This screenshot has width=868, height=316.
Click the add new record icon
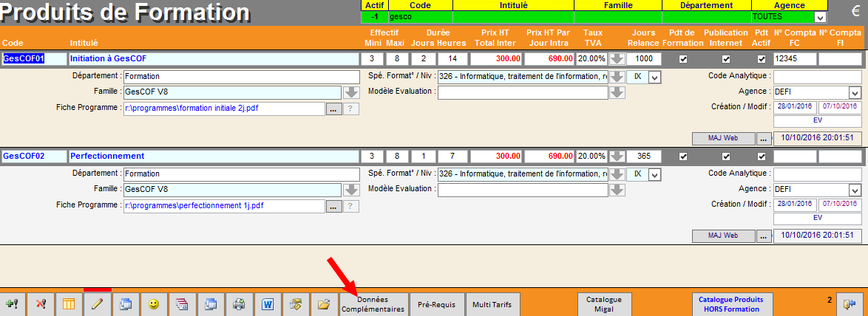point(13,304)
